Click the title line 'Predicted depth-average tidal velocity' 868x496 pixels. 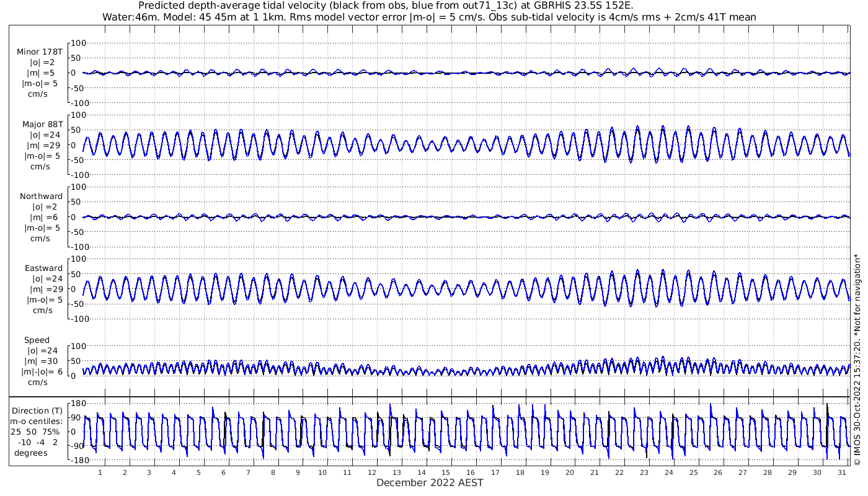coord(386,6)
